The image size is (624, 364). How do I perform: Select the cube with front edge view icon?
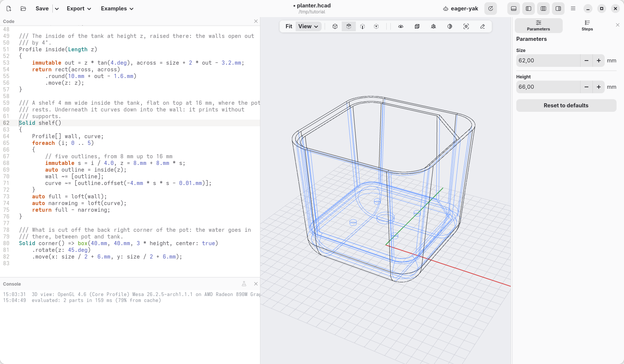click(x=363, y=26)
